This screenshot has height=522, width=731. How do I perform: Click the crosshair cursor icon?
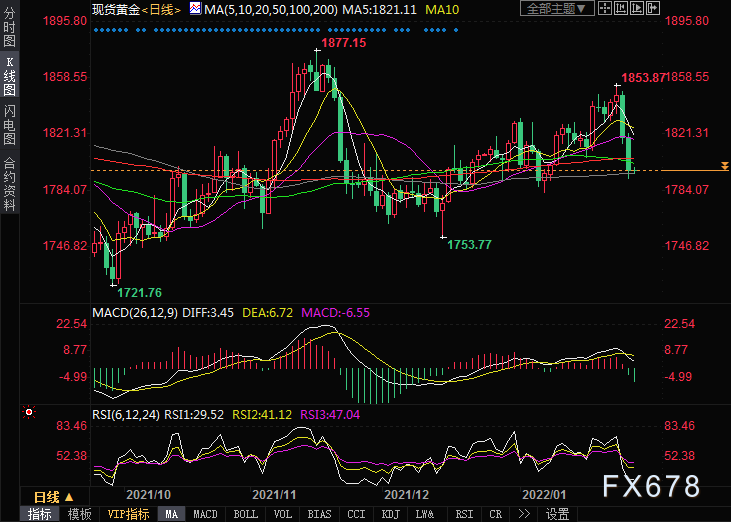pos(605,8)
